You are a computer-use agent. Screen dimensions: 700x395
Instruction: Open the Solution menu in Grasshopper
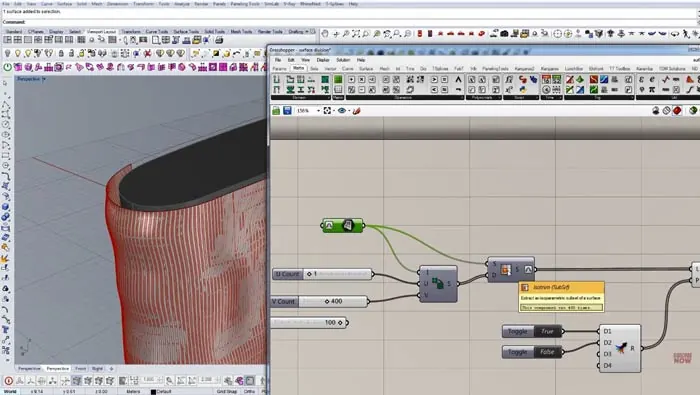pos(343,60)
